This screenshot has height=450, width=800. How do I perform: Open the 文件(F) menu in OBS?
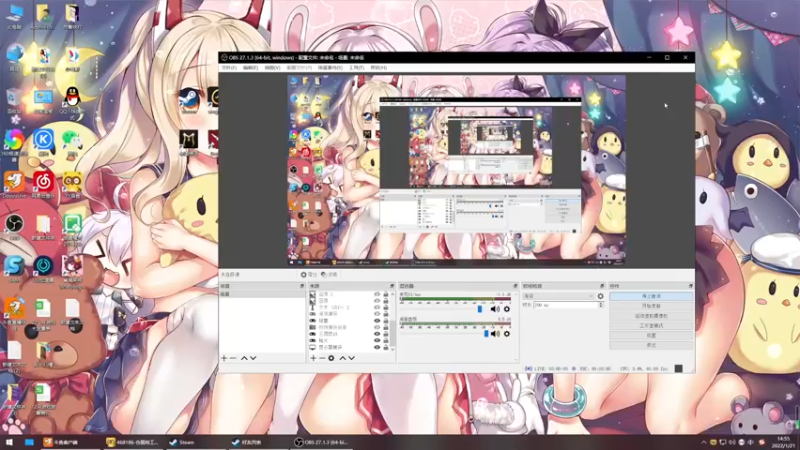tap(229, 67)
